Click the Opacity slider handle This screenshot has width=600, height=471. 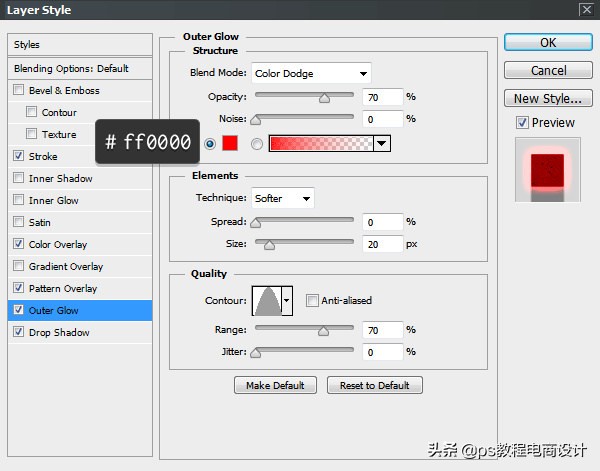(324, 98)
